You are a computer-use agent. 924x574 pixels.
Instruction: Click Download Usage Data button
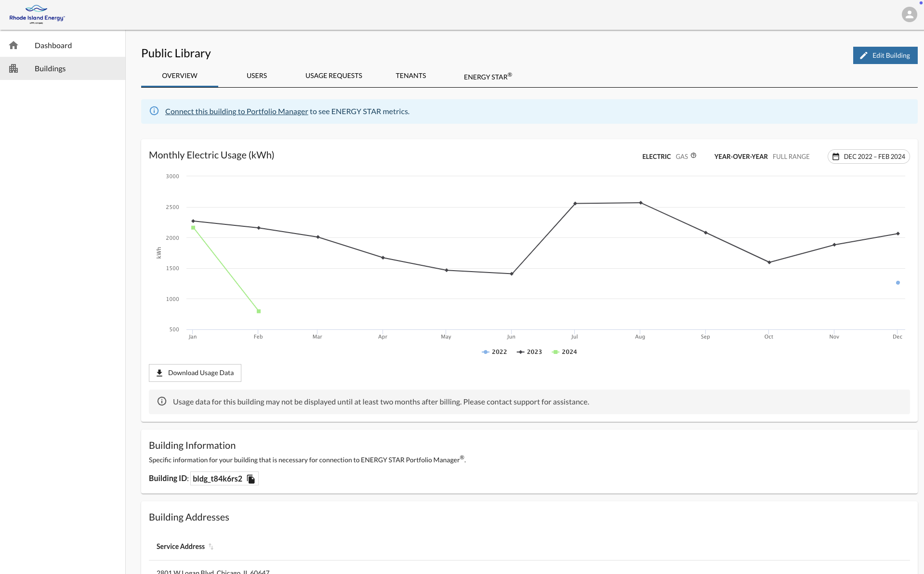[x=195, y=373]
